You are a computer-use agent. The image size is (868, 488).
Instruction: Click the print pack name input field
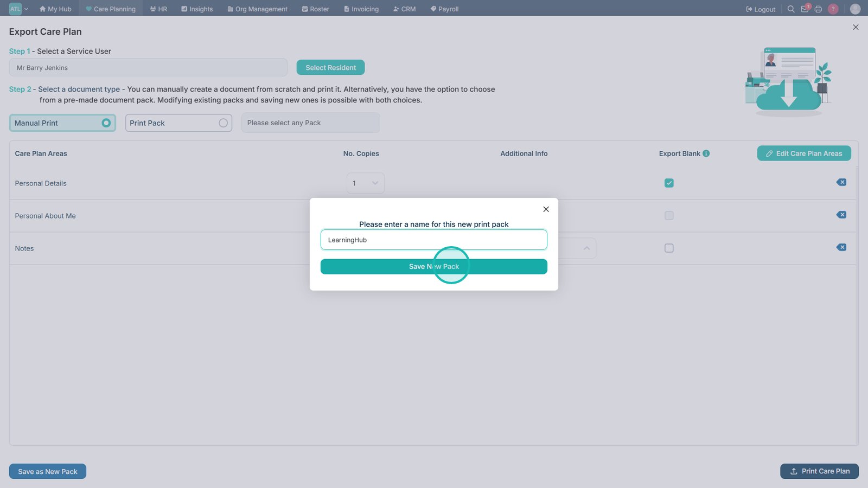point(434,240)
